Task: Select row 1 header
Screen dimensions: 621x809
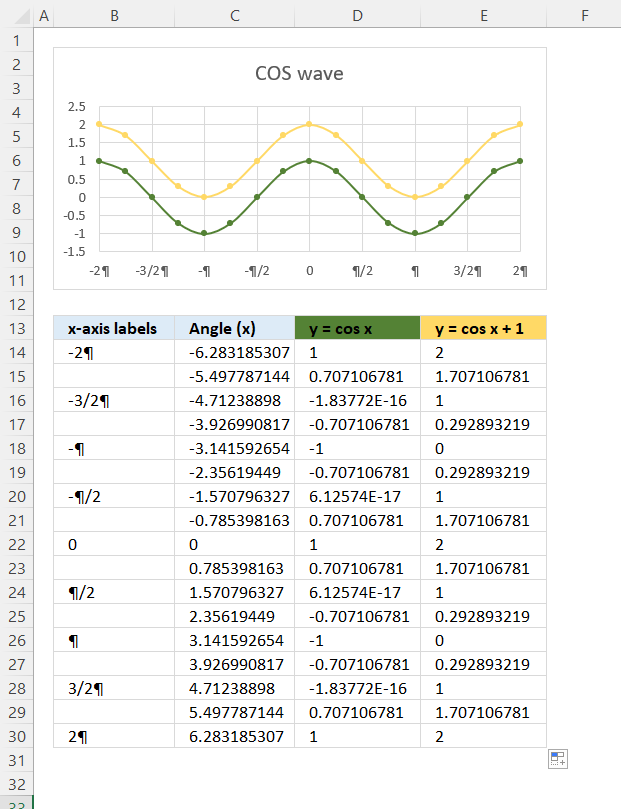Action: click(17, 40)
